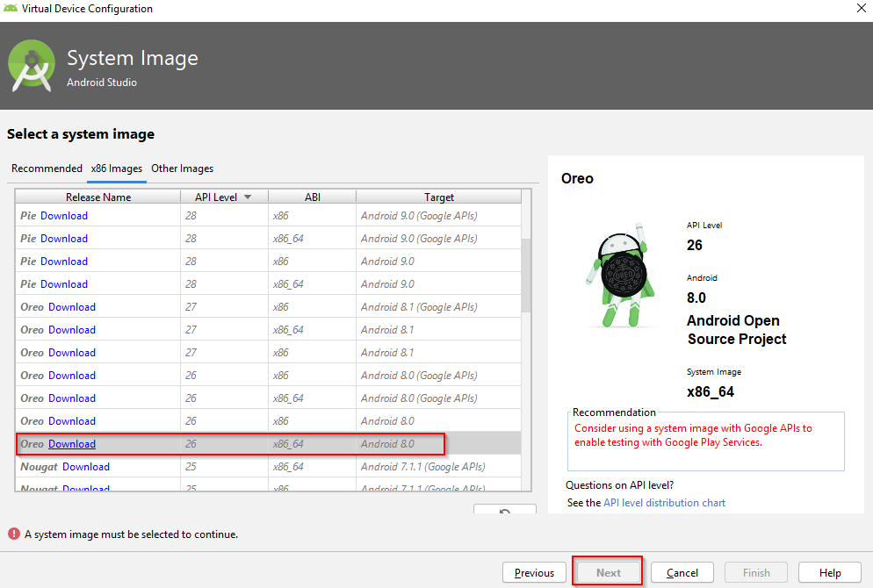Go back with the Previous button
873x588 pixels.
(534, 572)
